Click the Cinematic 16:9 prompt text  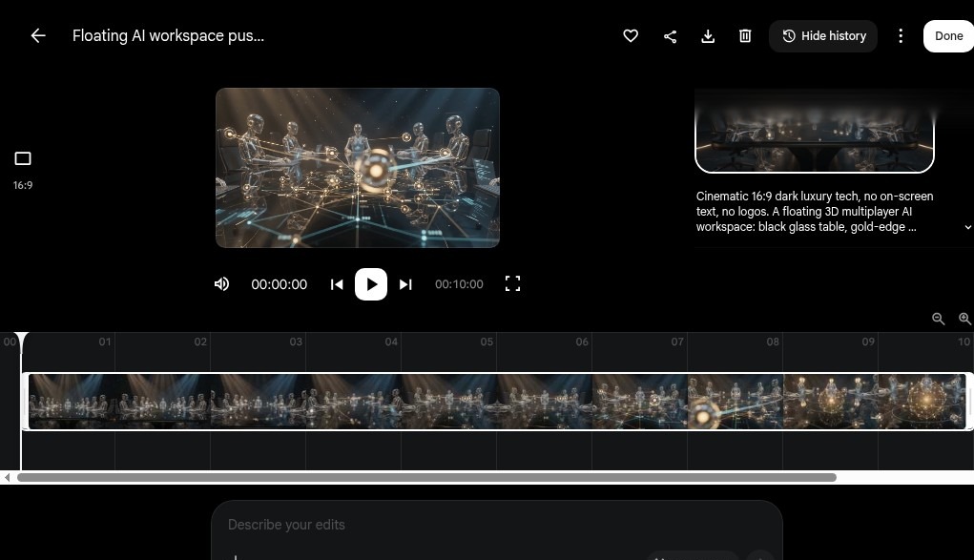point(815,212)
